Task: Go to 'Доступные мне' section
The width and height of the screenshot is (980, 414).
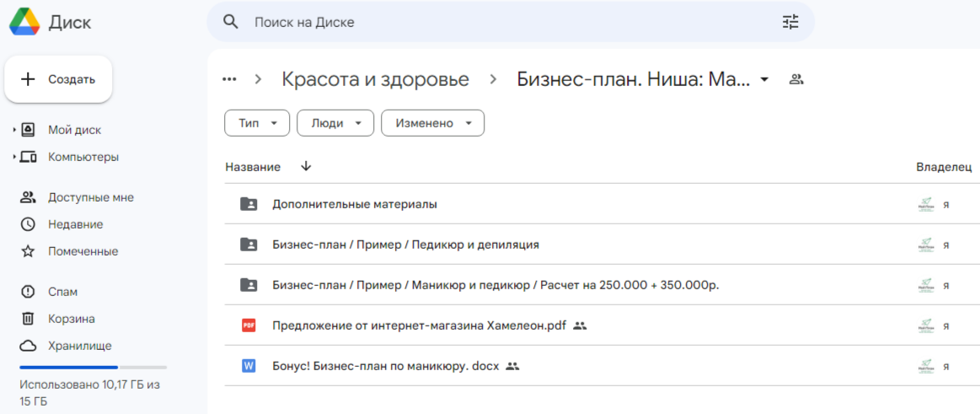Action: 91,197
